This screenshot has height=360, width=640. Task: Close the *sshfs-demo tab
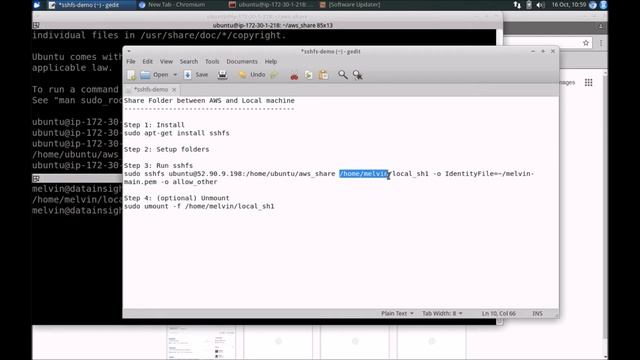(x=174, y=89)
